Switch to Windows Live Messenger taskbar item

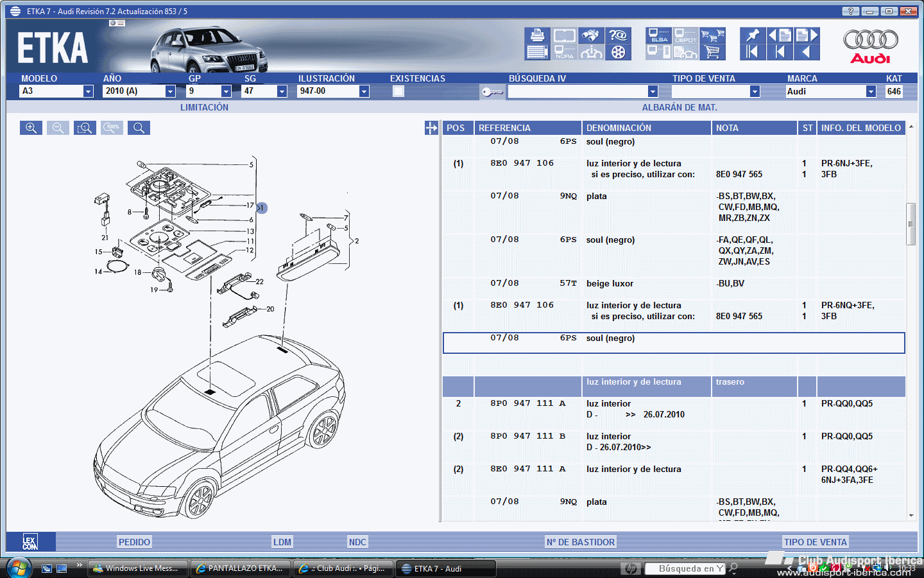(139, 568)
